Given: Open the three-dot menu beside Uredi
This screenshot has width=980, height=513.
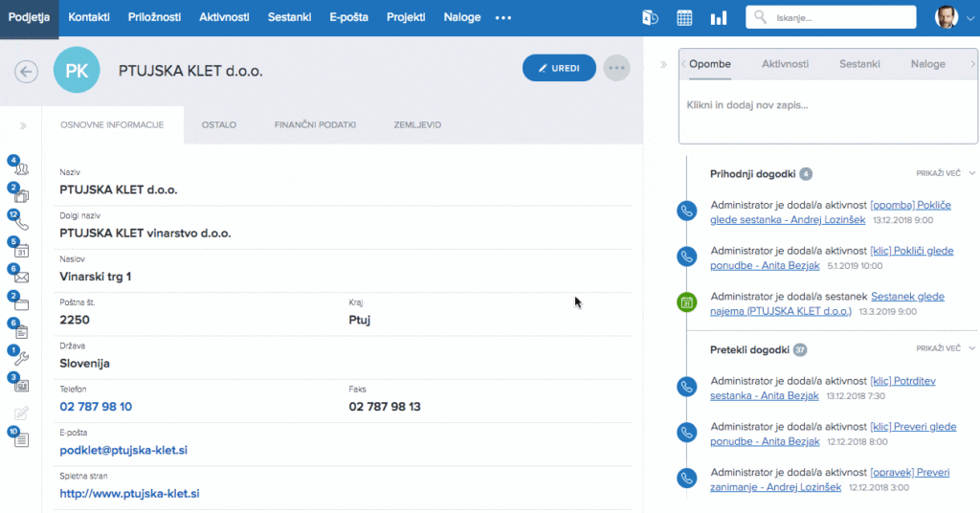Looking at the screenshot, I should tap(617, 68).
